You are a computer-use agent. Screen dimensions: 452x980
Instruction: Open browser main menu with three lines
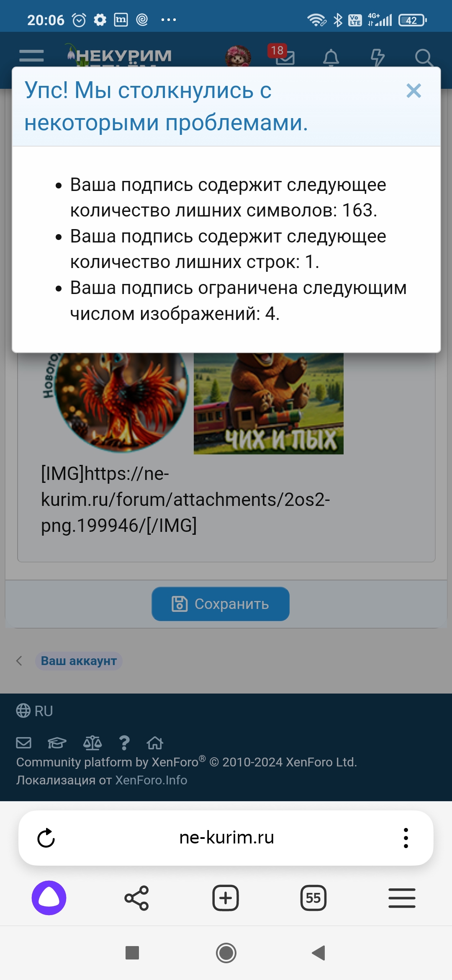pyautogui.click(x=402, y=898)
